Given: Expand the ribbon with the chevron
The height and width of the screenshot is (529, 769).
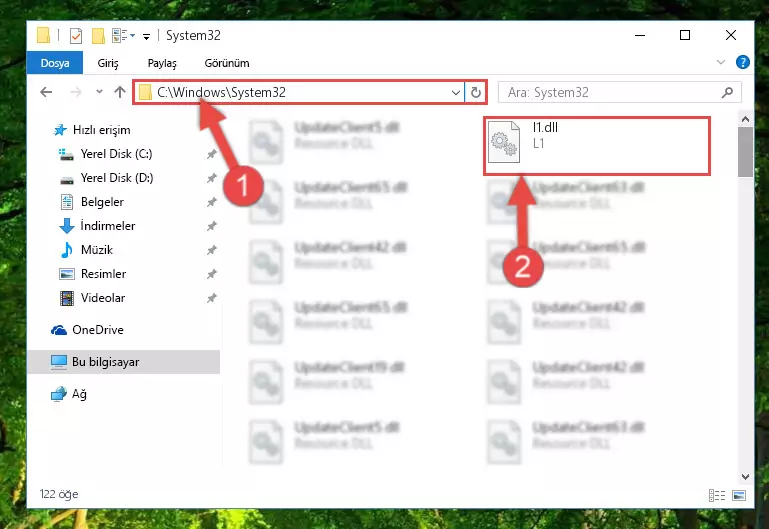Looking at the screenshot, I should pyautogui.click(x=720, y=62).
